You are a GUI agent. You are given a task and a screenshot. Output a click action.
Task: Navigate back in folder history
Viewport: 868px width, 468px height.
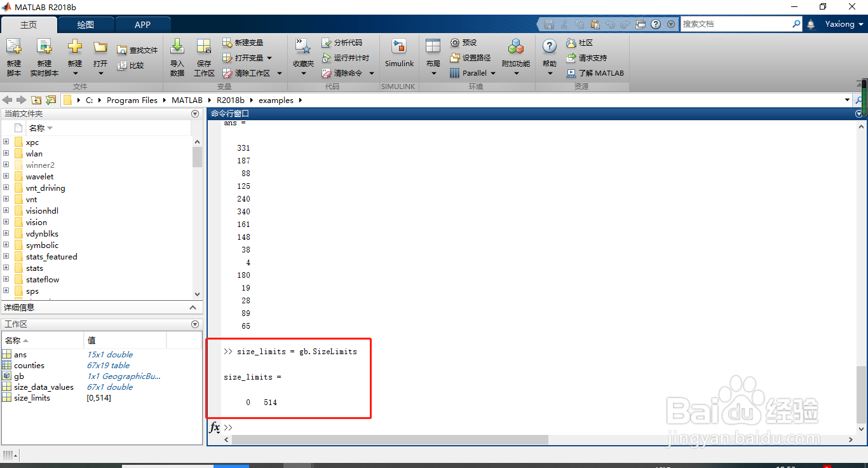(8, 100)
